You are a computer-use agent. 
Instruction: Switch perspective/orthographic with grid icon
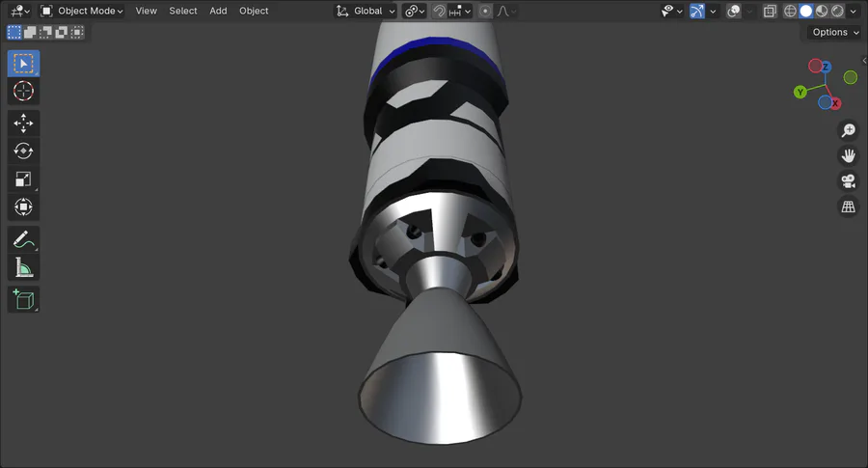(848, 206)
